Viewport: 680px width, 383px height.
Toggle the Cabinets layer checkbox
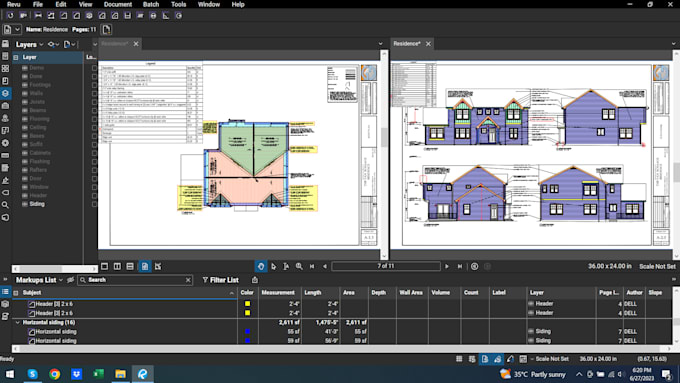[x=94, y=153]
